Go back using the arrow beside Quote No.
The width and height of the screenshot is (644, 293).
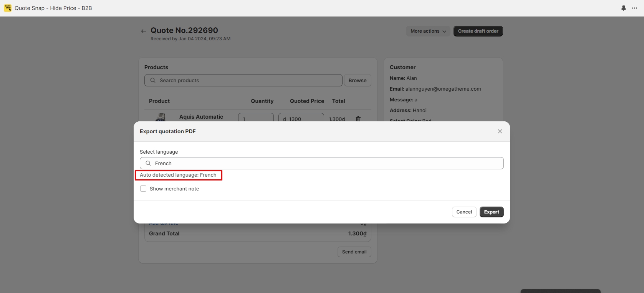pos(144,31)
